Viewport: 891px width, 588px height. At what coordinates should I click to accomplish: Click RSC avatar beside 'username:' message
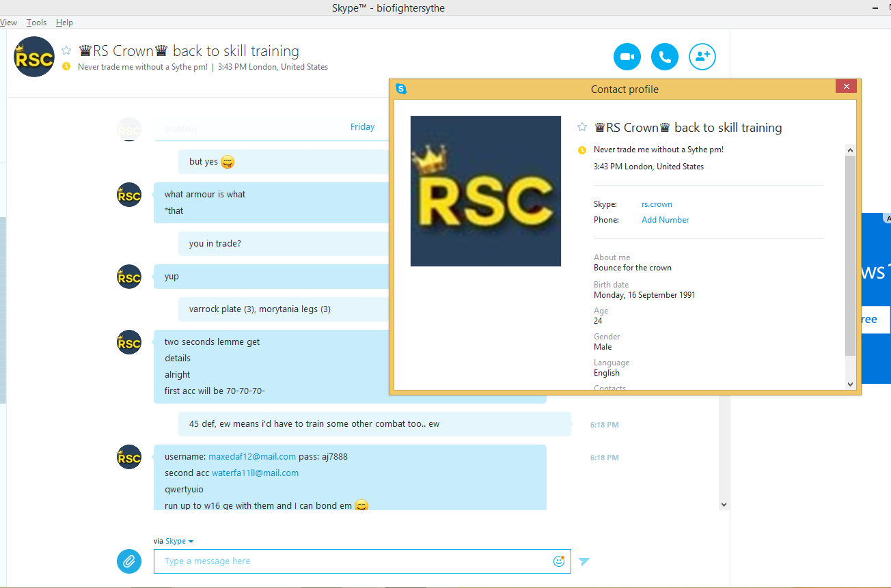click(x=129, y=458)
